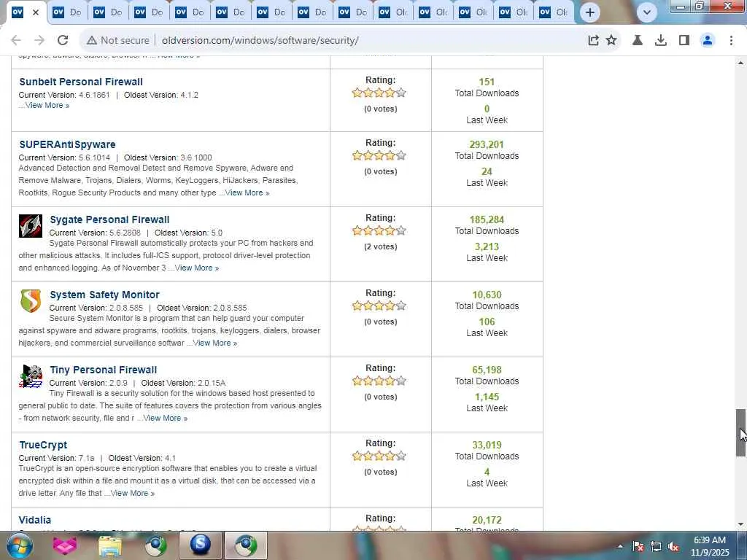The image size is (747, 560).
Task: Show hidden tray icons arrow
Action: [x=620, y=547]
